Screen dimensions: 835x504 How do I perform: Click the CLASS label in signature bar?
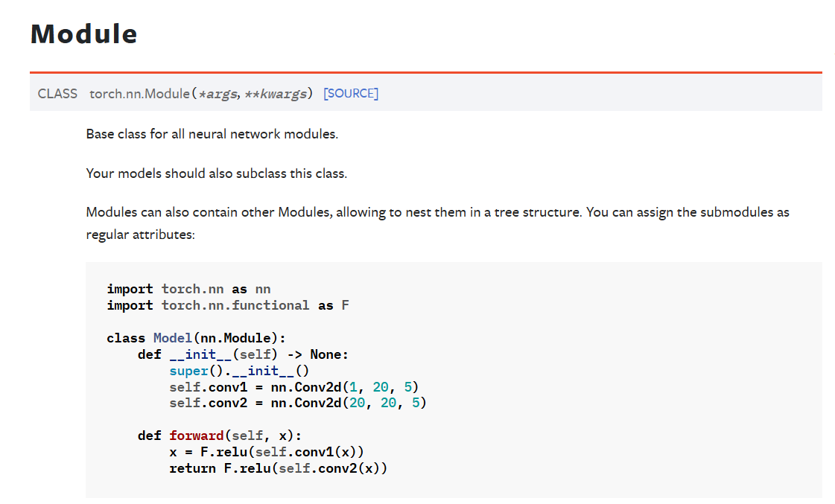[x=57, y=94]
